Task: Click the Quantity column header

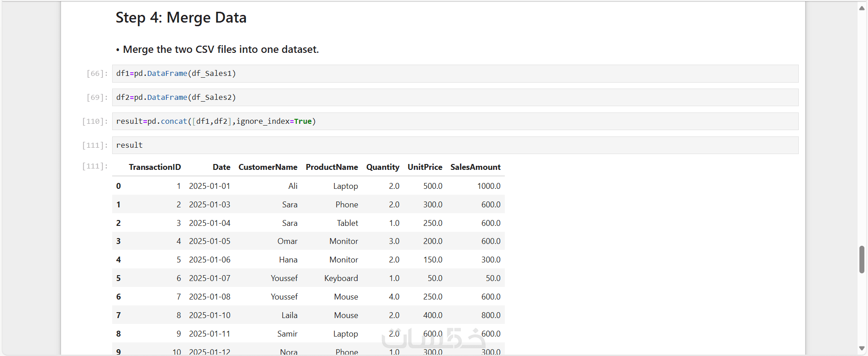Action: [383, 167]
